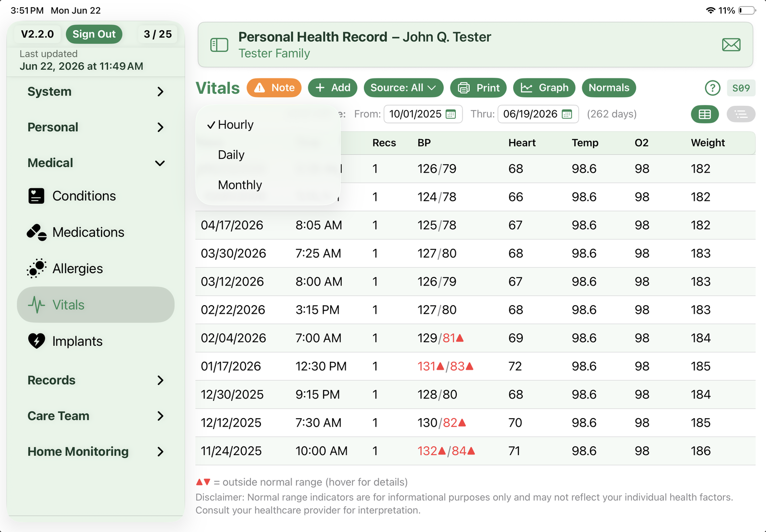Click the S09 screen code badge

pos(741,88)
